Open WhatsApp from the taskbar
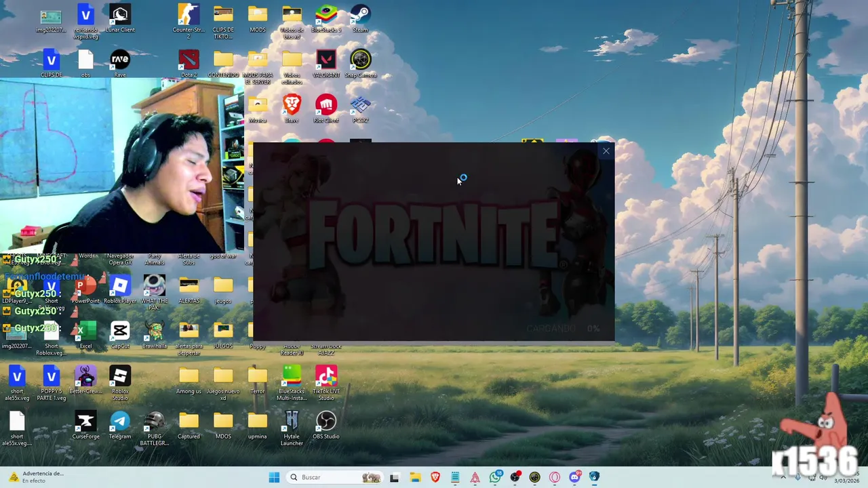Viewport: 868px width, 488px height. 496,477
